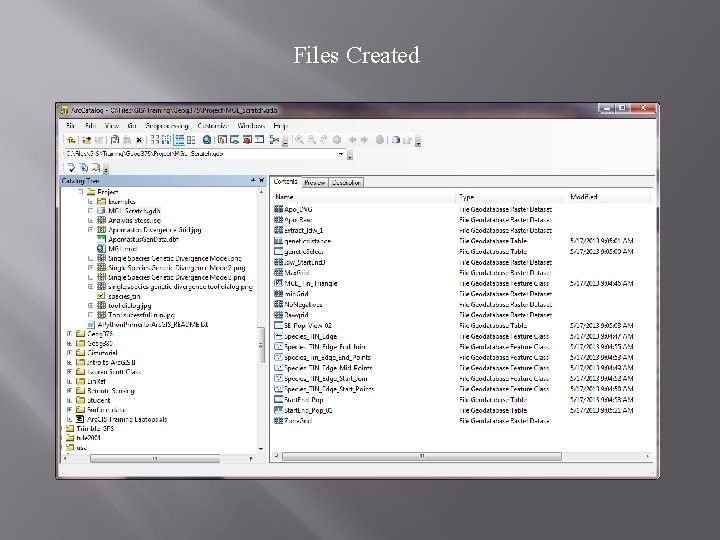Screen dimensions: 720x540
Task: Open the Search window icon
Action: click(x=235, y=140)
